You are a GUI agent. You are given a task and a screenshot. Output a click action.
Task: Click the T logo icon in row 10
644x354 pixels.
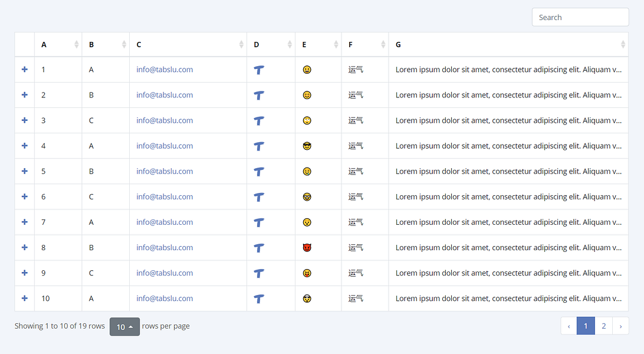pyautogui.click(x=259, y=299)
